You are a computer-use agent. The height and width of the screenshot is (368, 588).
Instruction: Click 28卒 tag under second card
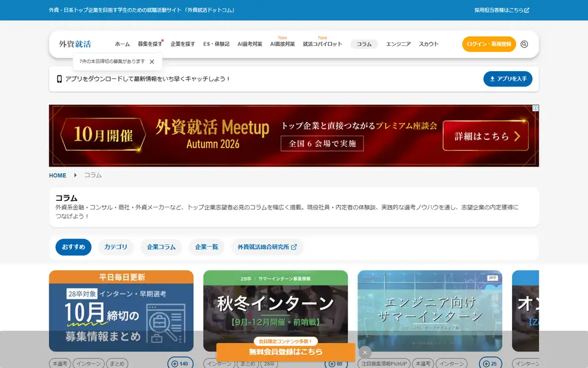pos(269,363)
